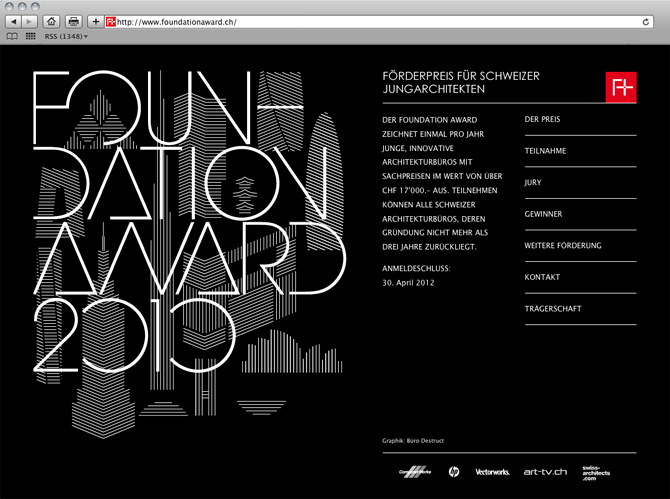670x499 pixels.
Task: Open Weitere Förderung menu entry
Action: [x=565, y=245]
